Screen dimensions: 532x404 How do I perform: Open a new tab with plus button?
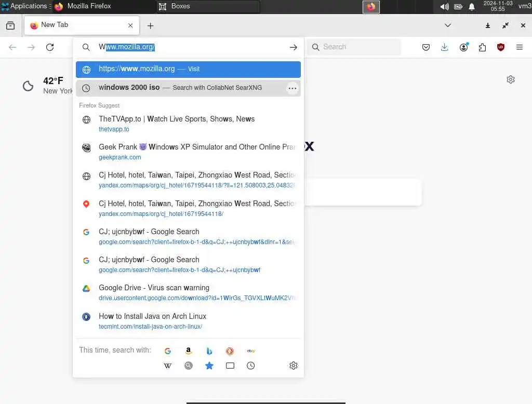click(x=150, y=26)
